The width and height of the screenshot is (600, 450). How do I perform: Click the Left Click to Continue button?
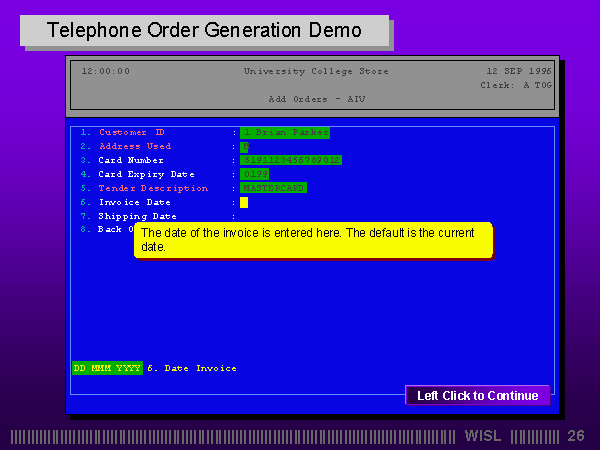pos(477,396)
